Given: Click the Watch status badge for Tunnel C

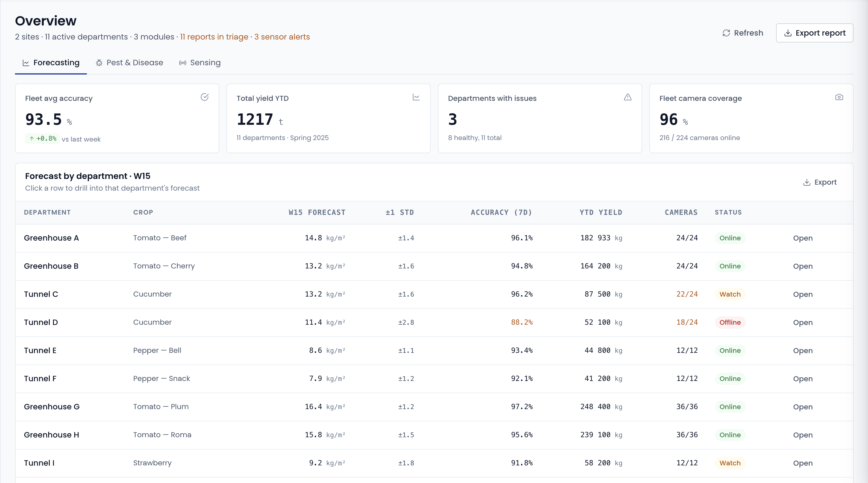Looking at the screenshot, I should click(730, 294).
